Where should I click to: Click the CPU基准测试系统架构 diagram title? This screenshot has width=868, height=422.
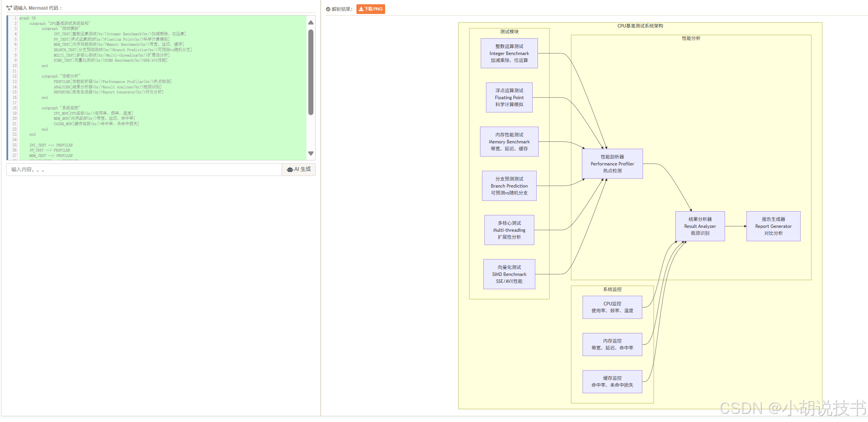click(x=640, y=26)
